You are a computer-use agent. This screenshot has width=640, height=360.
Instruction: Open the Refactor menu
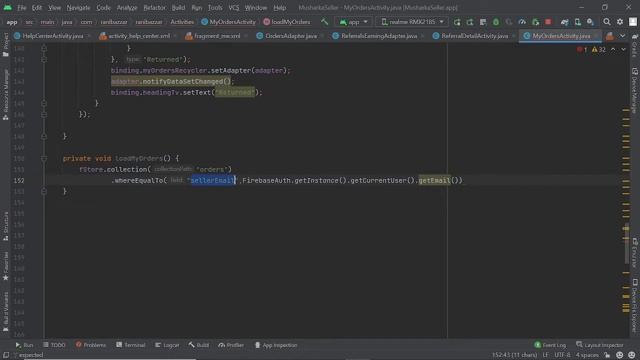pos(154,8)
